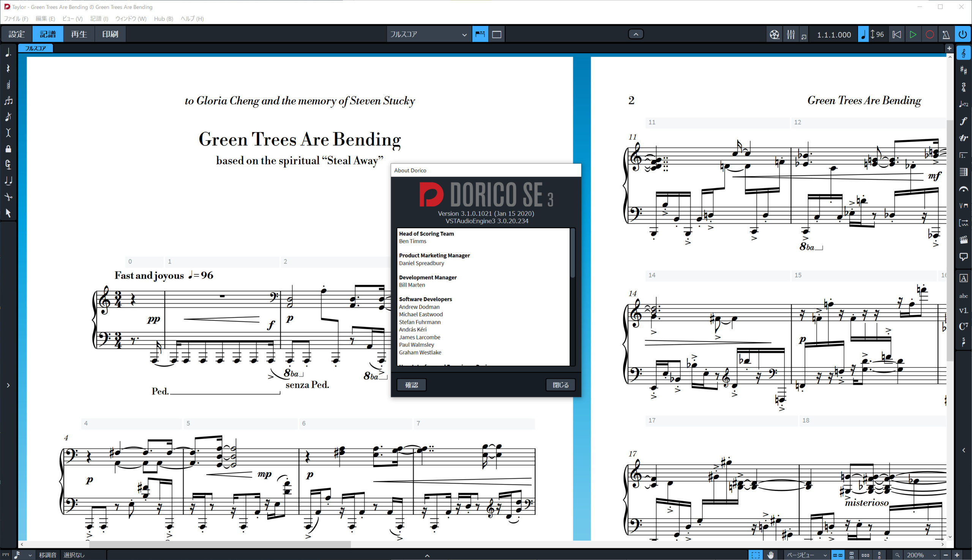972x560 pixels.
Task: Select the rests tool in left toolbox
Action: click(8, 69)
